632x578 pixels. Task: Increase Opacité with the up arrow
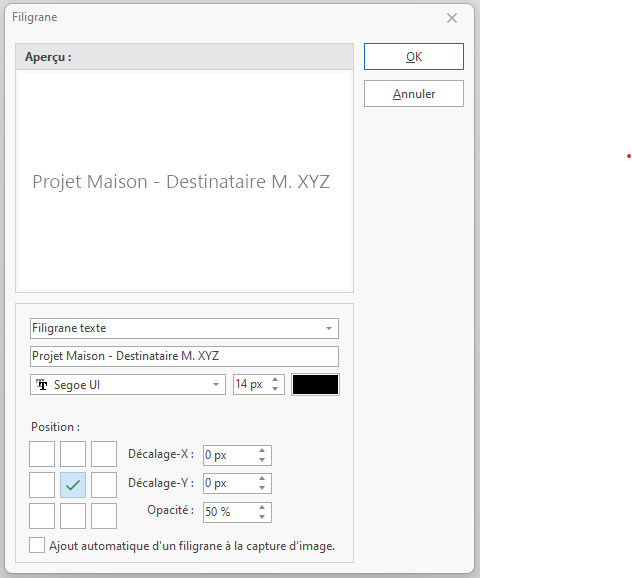262,507
